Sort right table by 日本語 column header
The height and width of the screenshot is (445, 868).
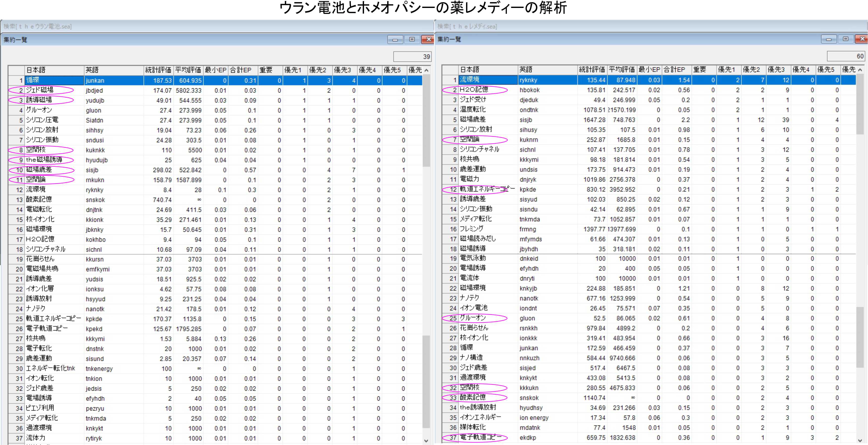pyautogui.click(x=488, y=70)
